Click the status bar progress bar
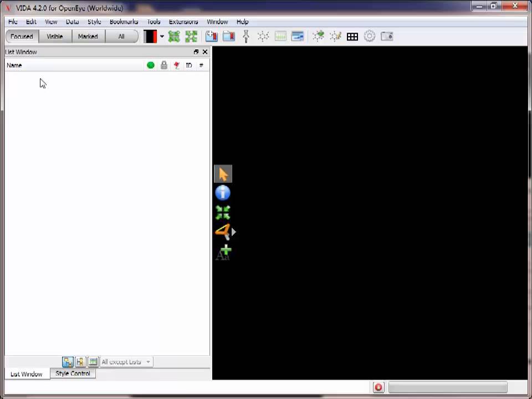The width and height of the screenshot is (532, 399). (448, 387)
